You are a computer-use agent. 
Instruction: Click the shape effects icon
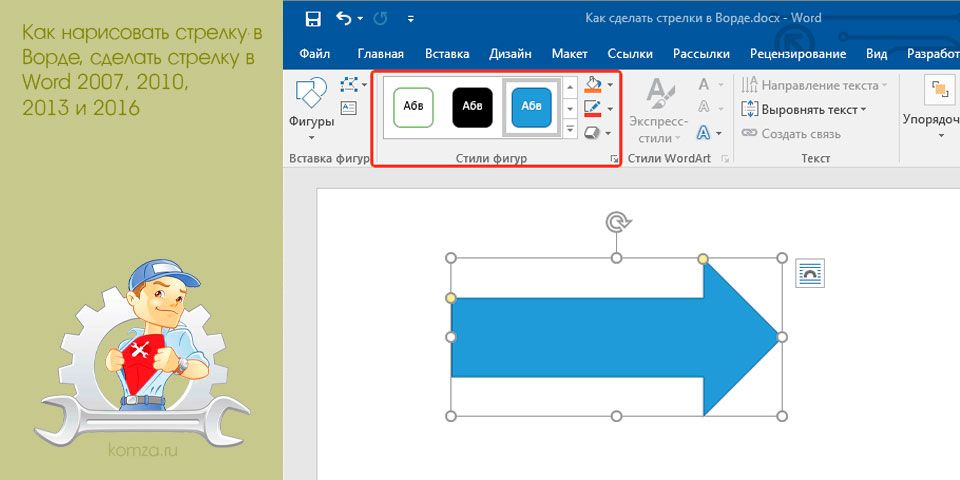tap(593, 132)
